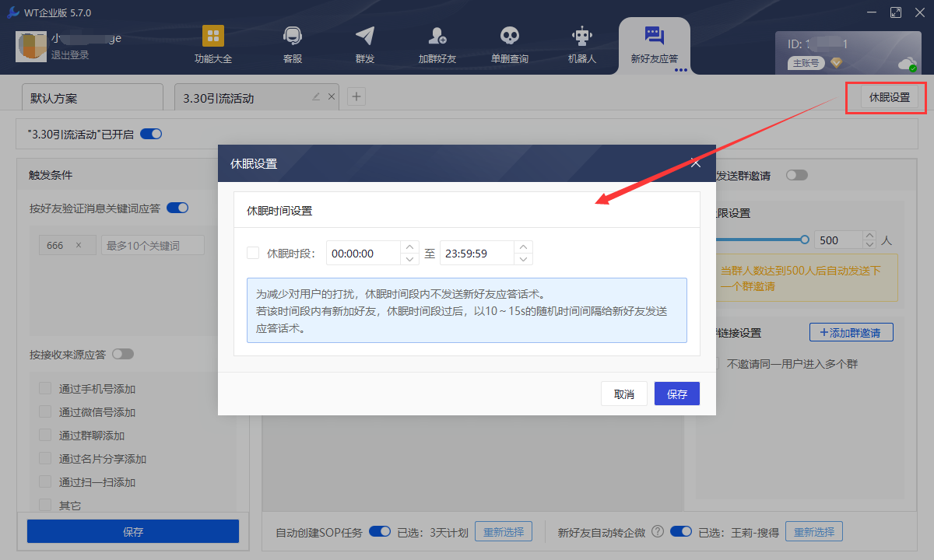Click the diamond VIP icon

836,63
